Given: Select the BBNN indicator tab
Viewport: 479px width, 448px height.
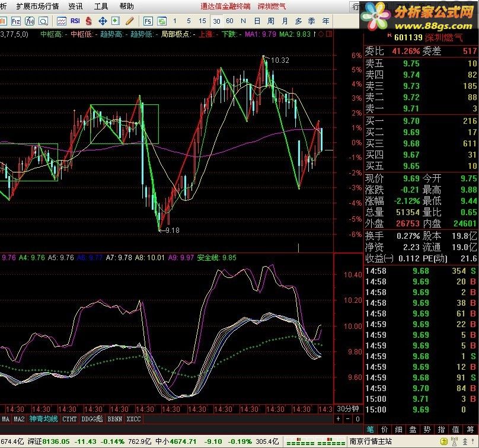Looking at the screenshot, I should point(114,419).
